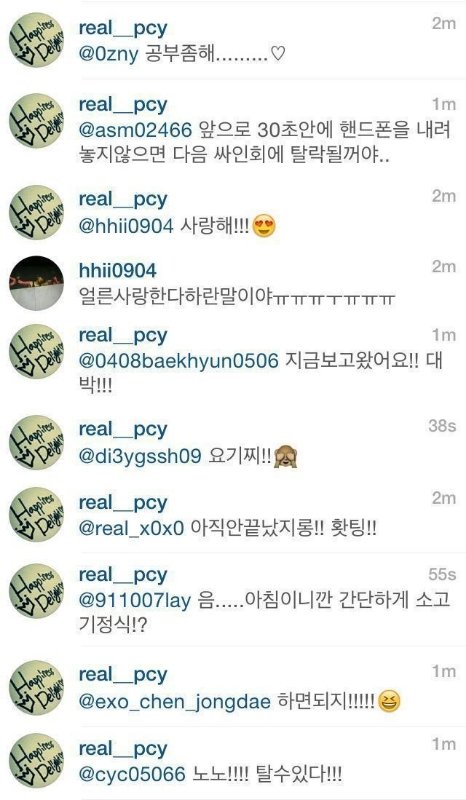Open the @0408baekhyun0506 mention
Screen dimensions: 466x800
coord(179,361)
